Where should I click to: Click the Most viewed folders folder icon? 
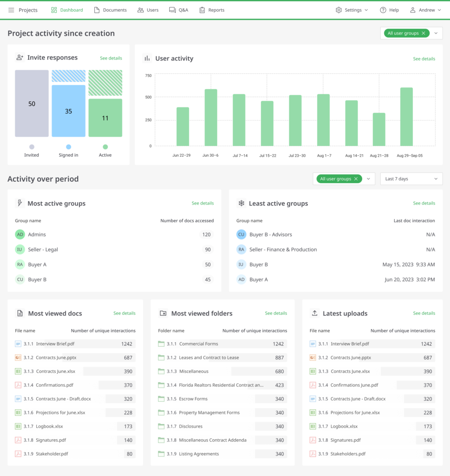click(x=163, y=313)
